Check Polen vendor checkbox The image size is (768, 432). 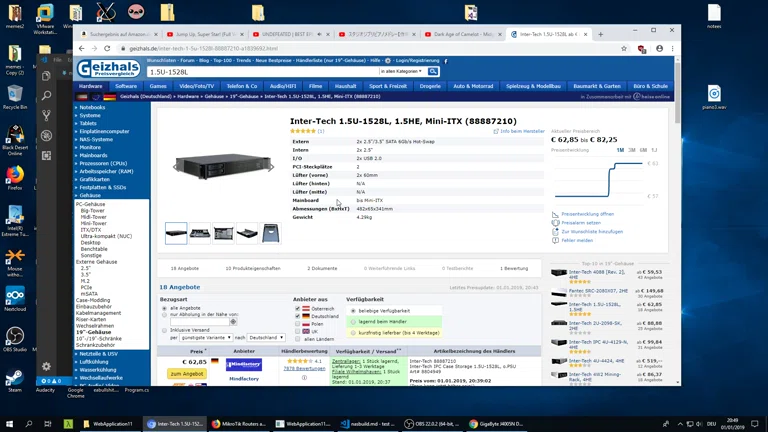298,324
